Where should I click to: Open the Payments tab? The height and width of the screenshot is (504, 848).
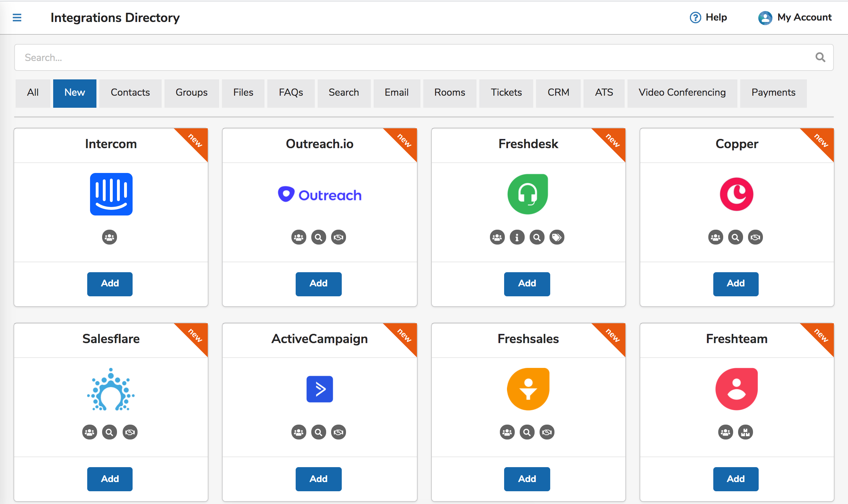[x=774, y=93]
